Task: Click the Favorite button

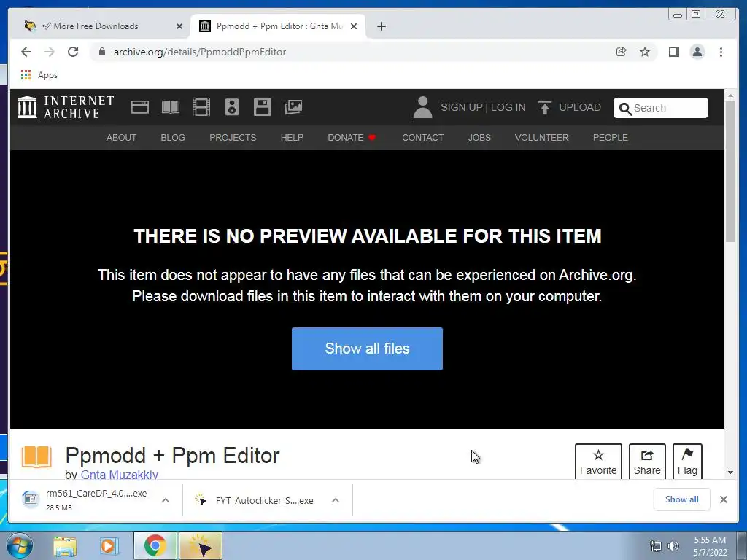Action: [x=598, y=462]
